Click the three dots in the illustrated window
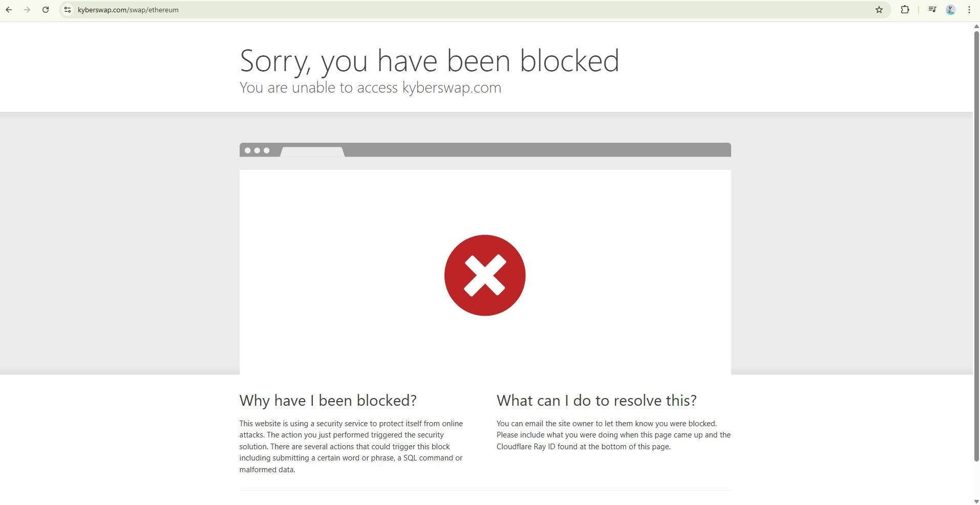The width and height of the screenshot is (980, 505). click(257, 150)
